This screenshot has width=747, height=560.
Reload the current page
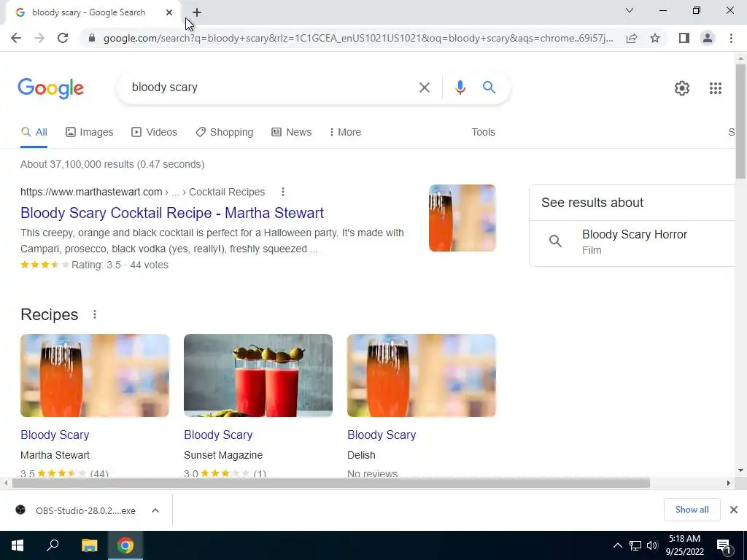click(63, 38)
